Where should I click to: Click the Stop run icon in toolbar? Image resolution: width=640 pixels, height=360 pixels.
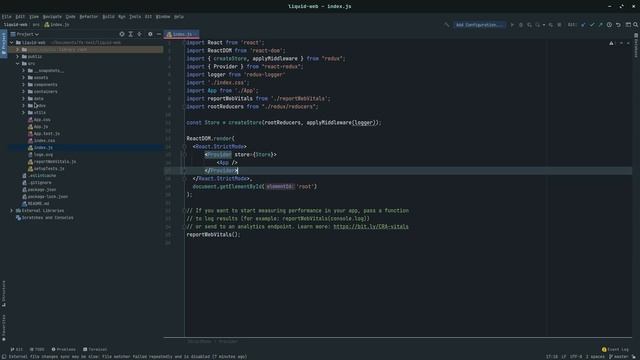[x=560, y=25]
